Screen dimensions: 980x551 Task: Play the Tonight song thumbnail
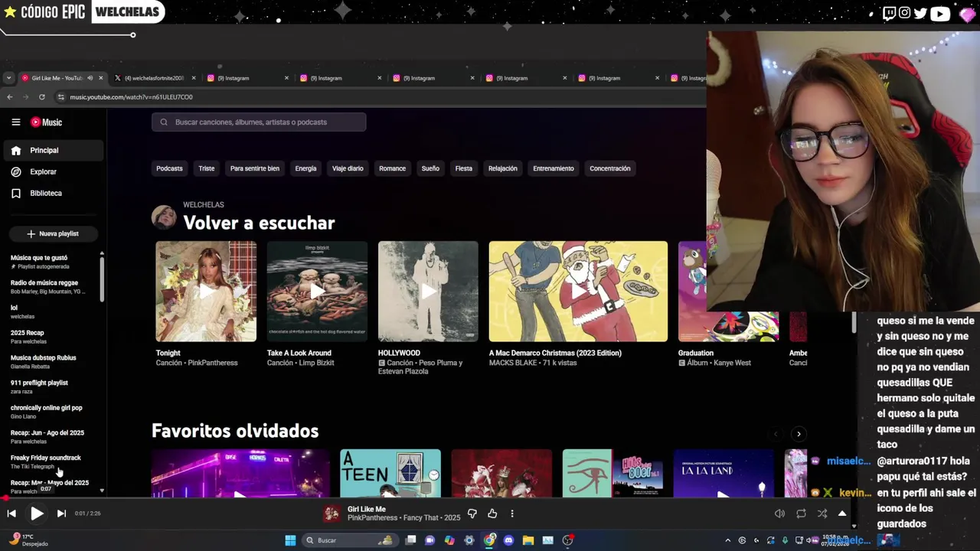coord(206,292)
